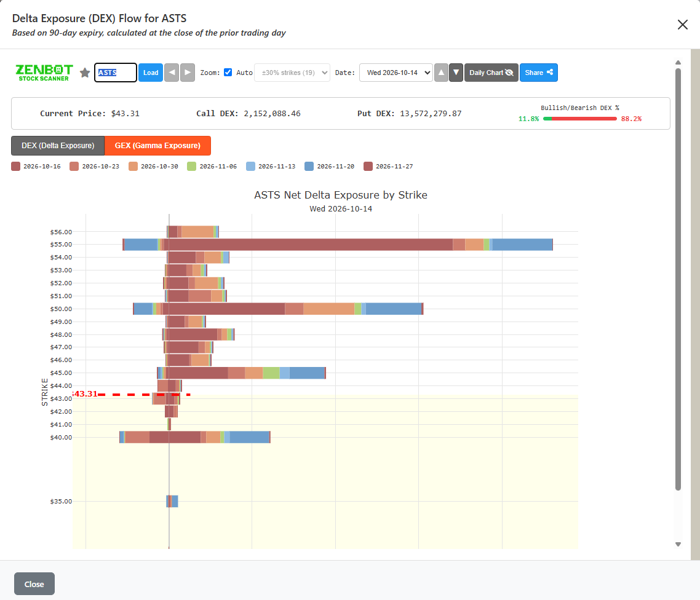Click the chart subtitle Wed 2026-10-14
Screen dimensions: 700x600
coord(341,209)
